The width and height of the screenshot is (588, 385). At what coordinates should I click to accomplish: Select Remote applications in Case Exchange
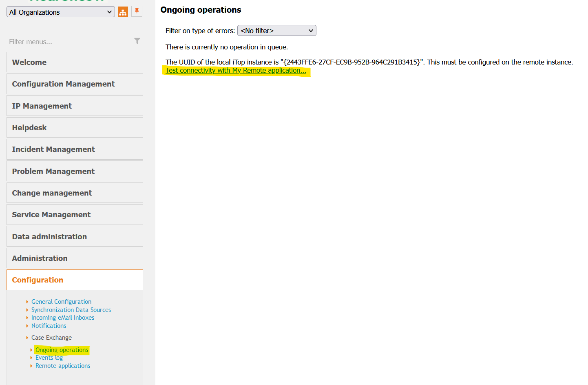point(63,366)
